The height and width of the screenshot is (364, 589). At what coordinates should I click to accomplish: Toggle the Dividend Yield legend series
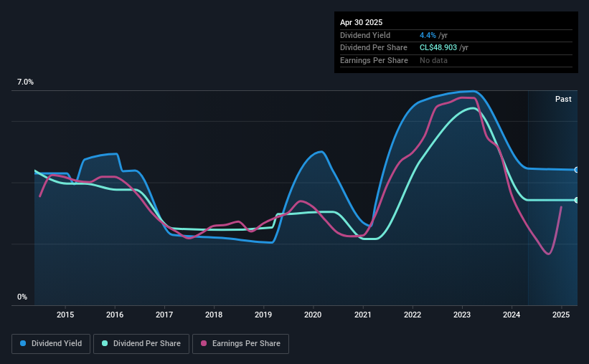click(51, 344)
